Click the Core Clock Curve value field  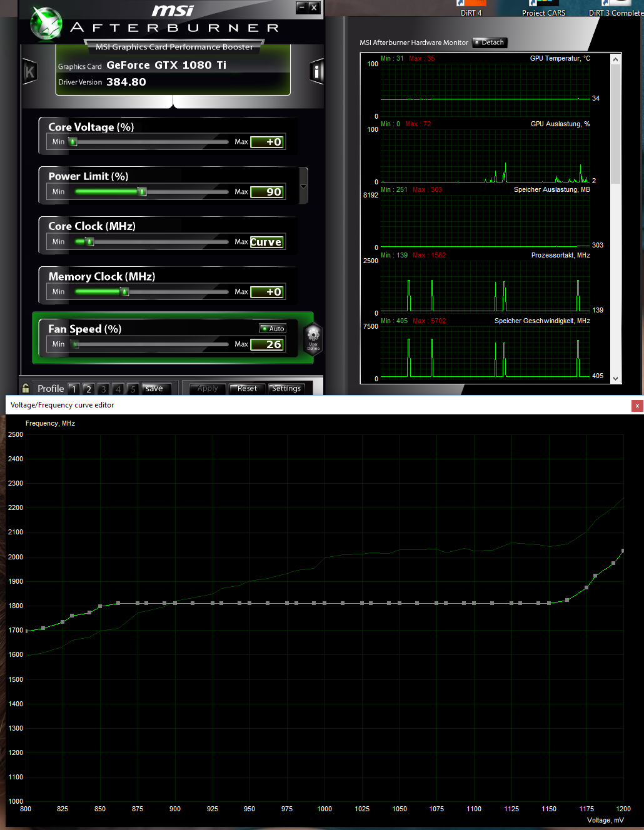268,242
